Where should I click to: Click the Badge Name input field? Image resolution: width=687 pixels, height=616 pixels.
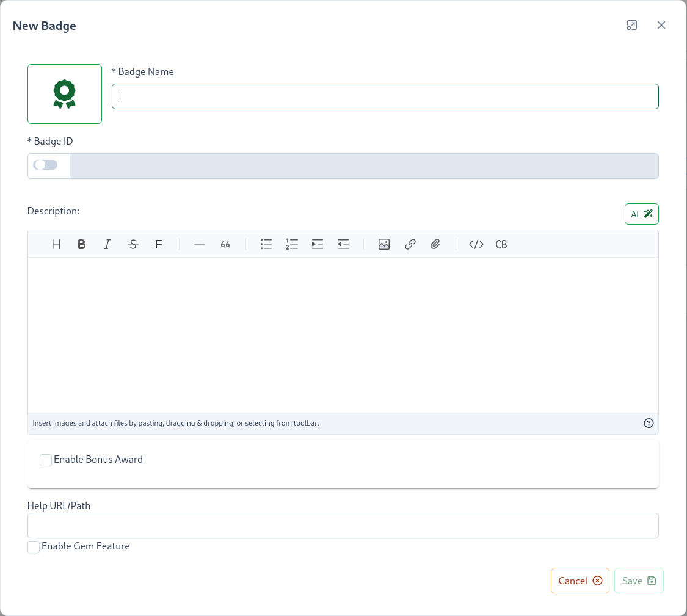pos(385,96)
